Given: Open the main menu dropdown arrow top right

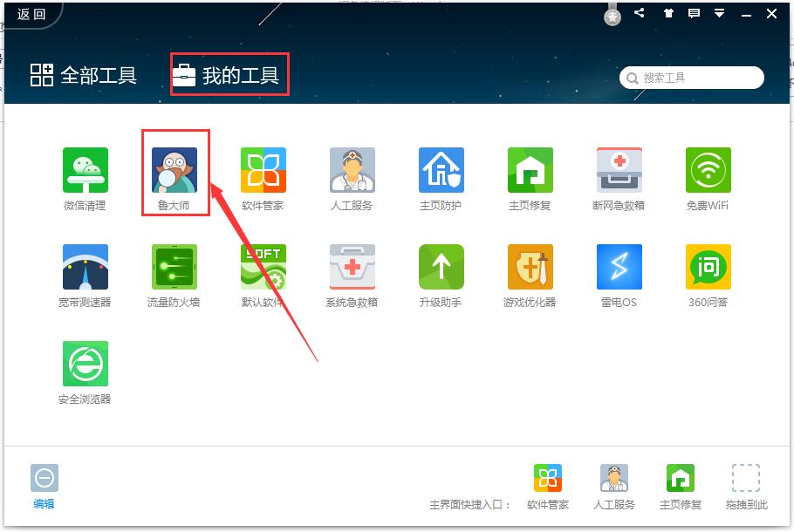Looking at the screenshot, I should (719, 13).
